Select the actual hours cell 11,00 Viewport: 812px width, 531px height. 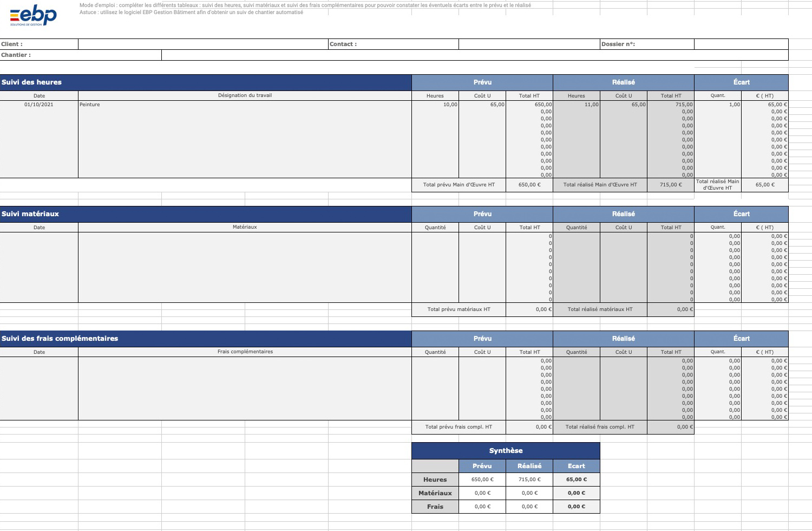point(577,105)
